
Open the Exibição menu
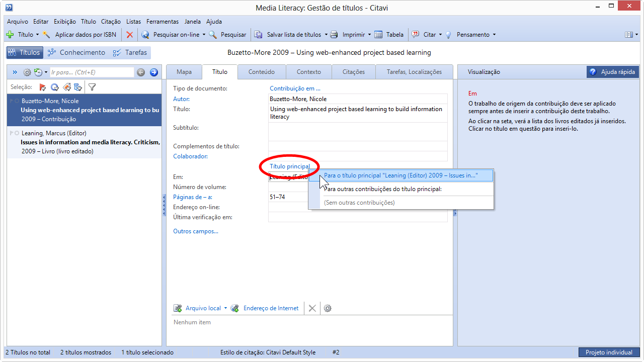[x=65, y=22]
